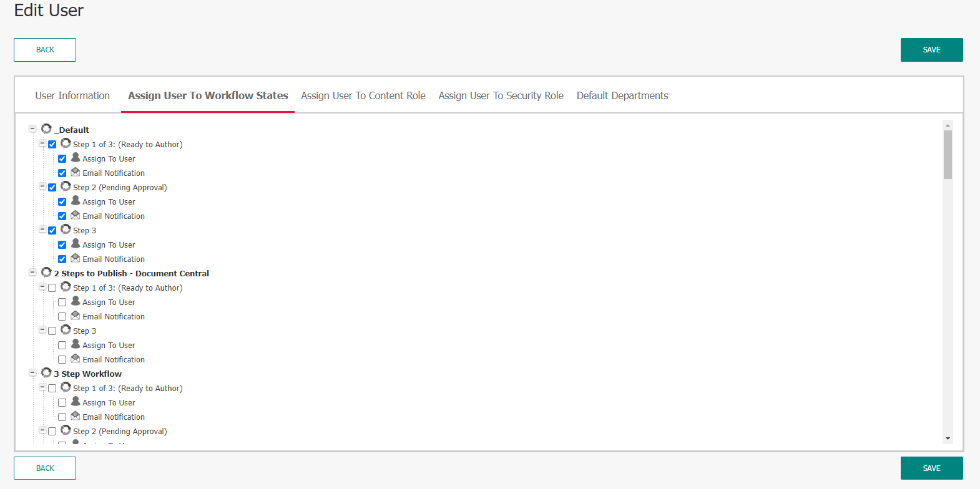This screenshot has height=494, width=980.
Task: Click the workflow icon next to 2 Steps to Publish
Action: click(46, 273)
